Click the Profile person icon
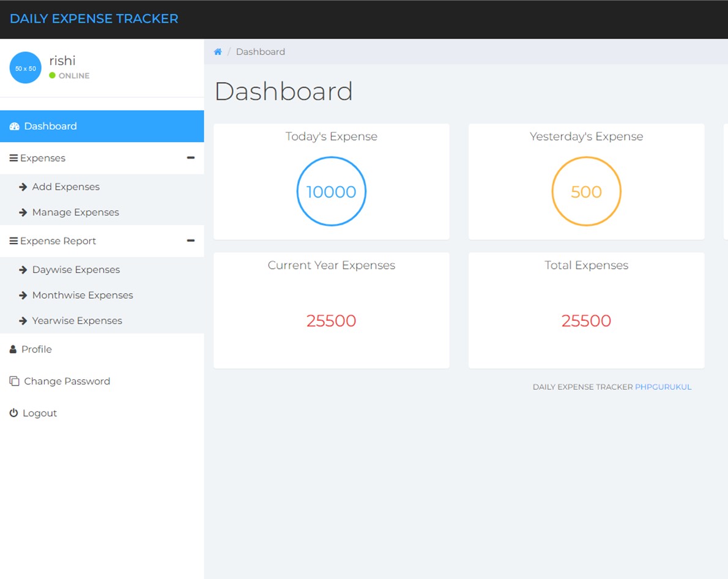This screenshot has height=579, width=728. (x=13, y=349)
